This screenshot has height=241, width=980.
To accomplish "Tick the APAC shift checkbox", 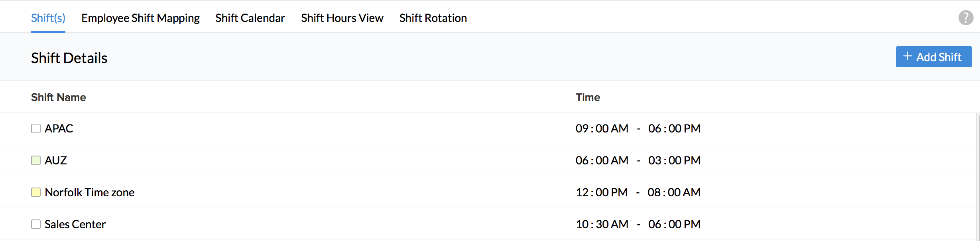I will (x=36, y=128).
